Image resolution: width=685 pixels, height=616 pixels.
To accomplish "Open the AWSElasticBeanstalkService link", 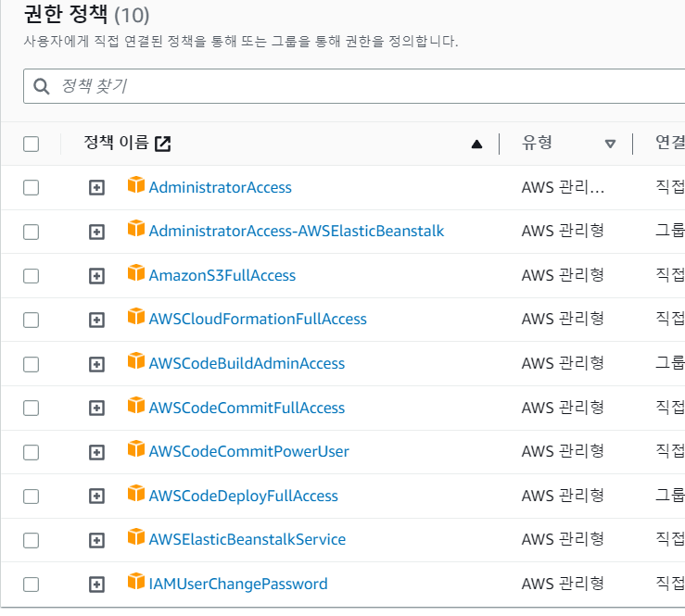I will tap(247, 540).
